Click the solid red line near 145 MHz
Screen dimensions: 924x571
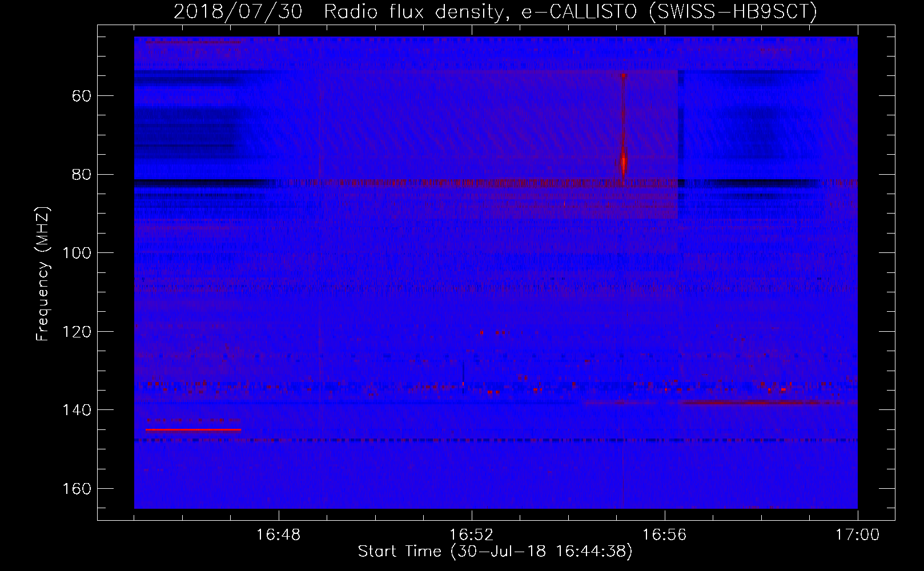tap(193, 429)
